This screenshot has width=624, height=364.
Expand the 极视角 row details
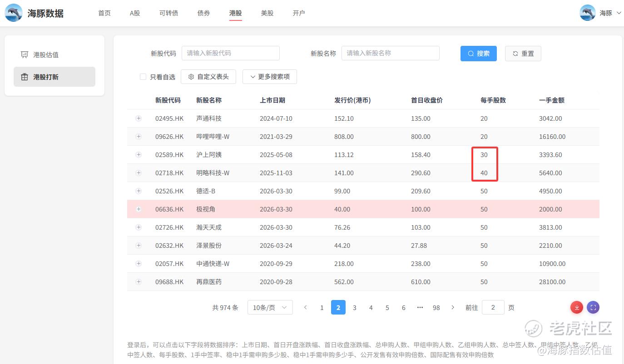(139, 209)
